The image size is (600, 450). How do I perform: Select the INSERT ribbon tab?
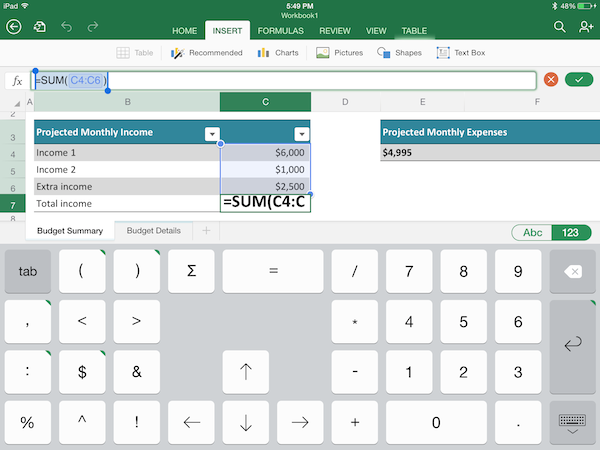227,31
